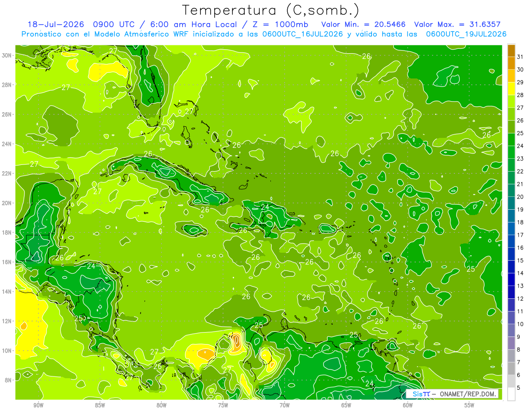Click the 65W longitude axis label
The height and width of the screenshot is (411, 532).
tap(346, 405)
